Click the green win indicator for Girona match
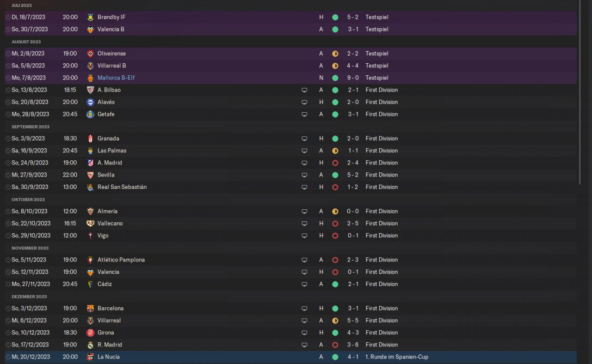 pos(335,333)
